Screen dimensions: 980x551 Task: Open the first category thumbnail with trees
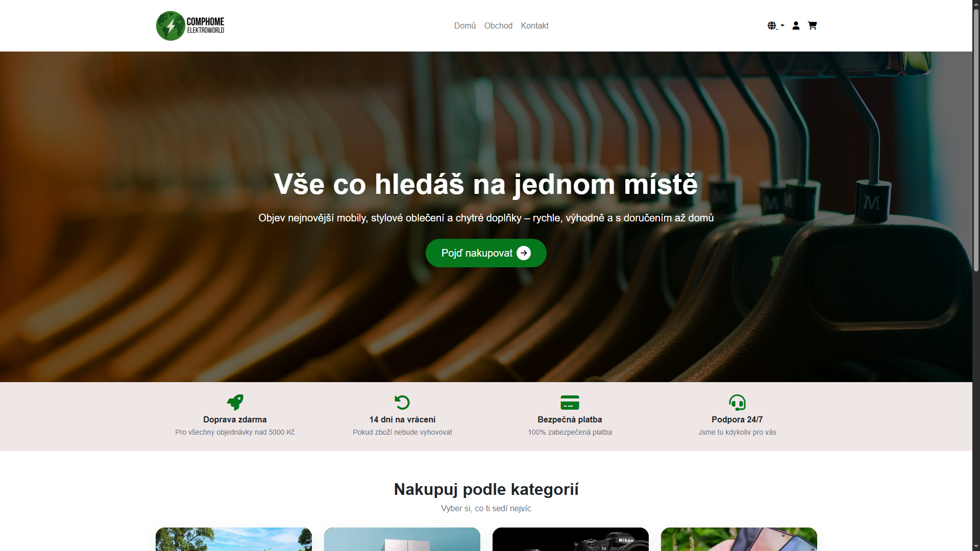[233, 539]
